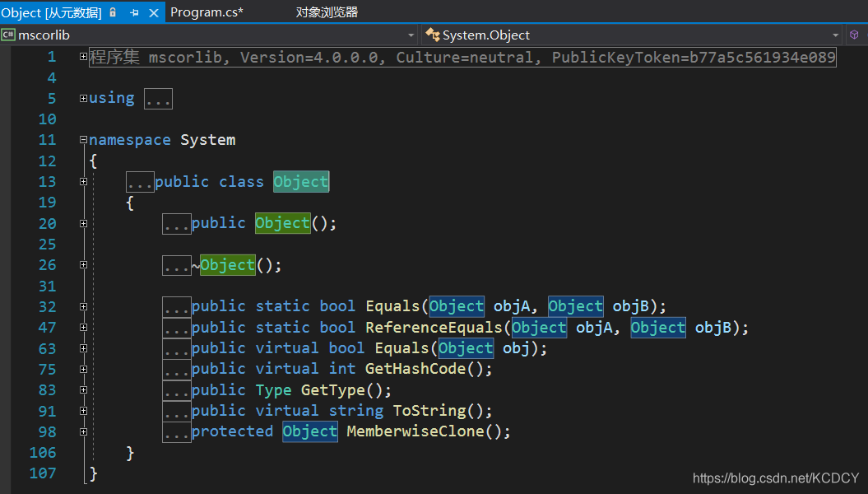Screen dimensions: 868x494
Task: Click the Type return type keyword
Action: point(274,390)
